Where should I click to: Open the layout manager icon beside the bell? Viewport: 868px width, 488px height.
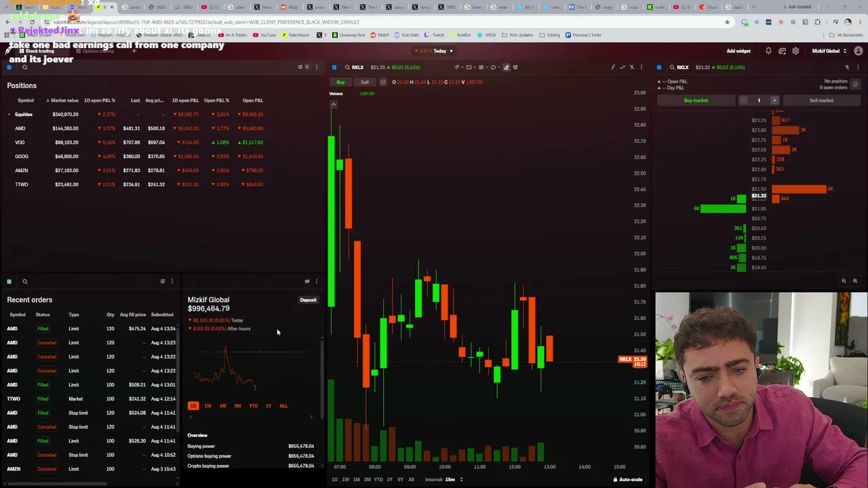point(782,51)
